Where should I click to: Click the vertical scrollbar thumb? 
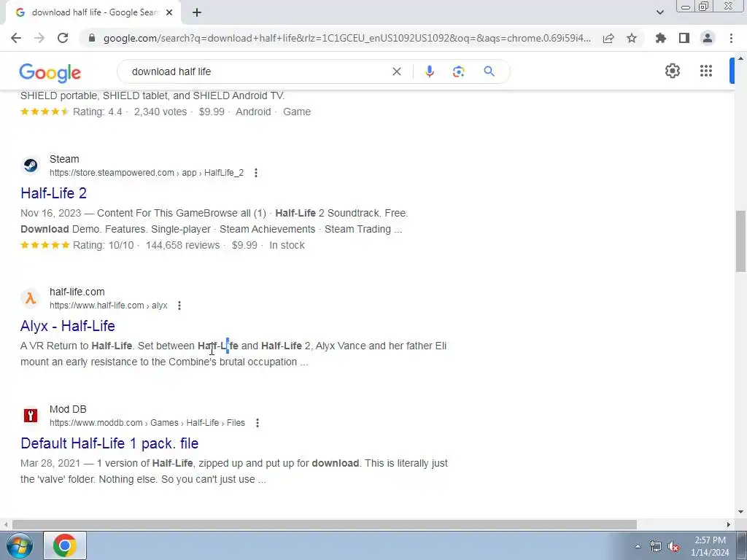(x=740, y=241)
